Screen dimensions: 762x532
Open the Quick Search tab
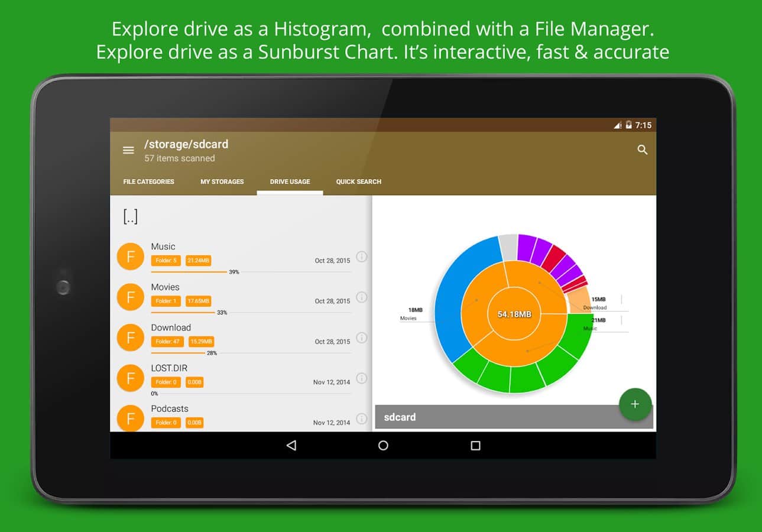coord(358,181)
